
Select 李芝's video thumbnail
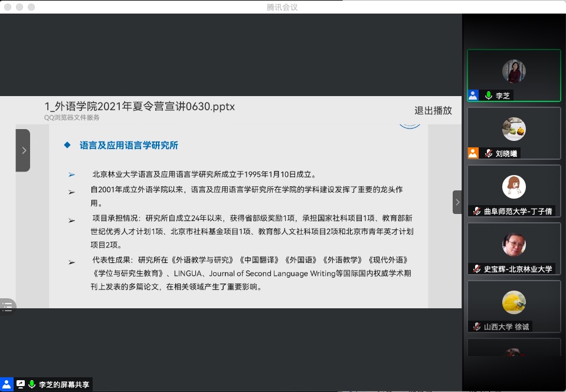click(513, 71)
